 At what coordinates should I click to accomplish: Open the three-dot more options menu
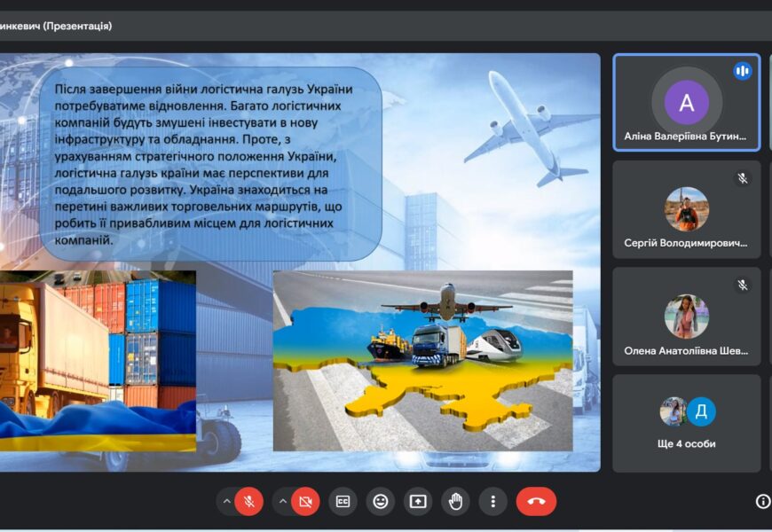point(493,502)
